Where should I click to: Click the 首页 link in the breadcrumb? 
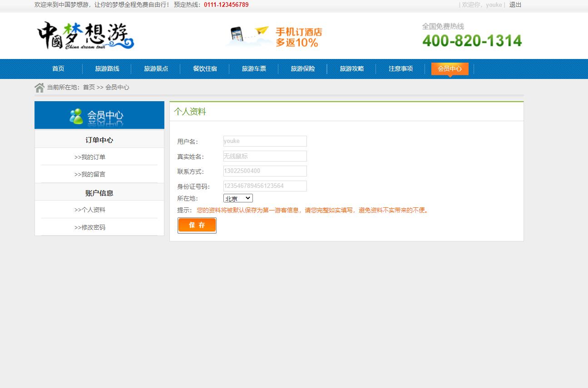point(89,87)
